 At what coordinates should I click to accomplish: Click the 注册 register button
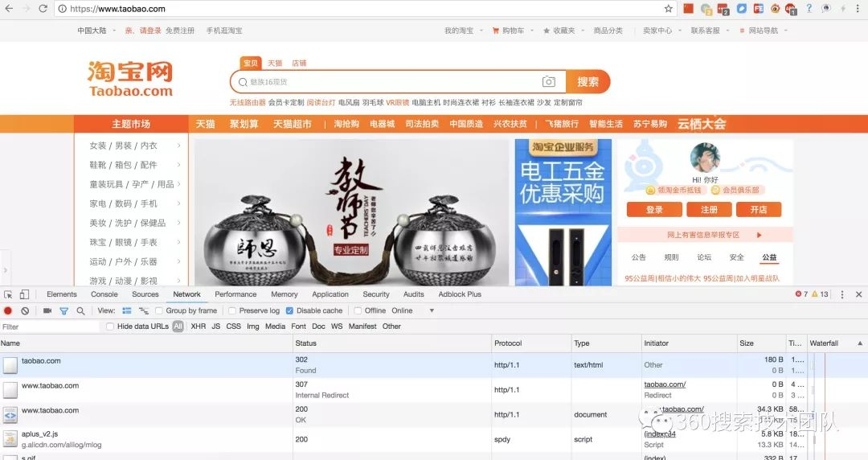click(709, 210)
